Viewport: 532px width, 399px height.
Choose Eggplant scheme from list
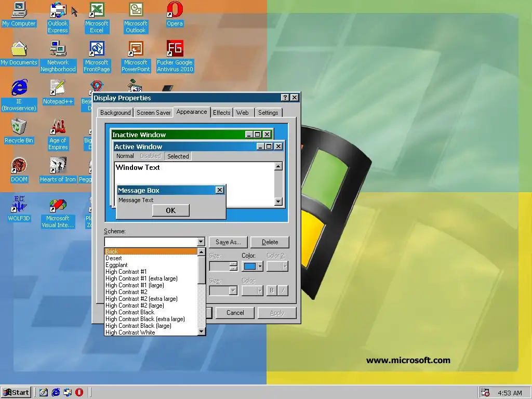(x=151, y=265)
